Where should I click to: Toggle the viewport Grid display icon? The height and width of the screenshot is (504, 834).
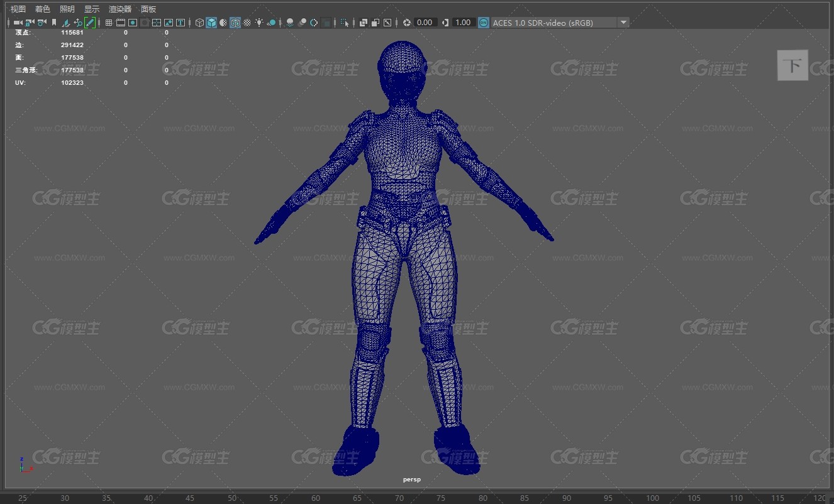pos(109,23)
